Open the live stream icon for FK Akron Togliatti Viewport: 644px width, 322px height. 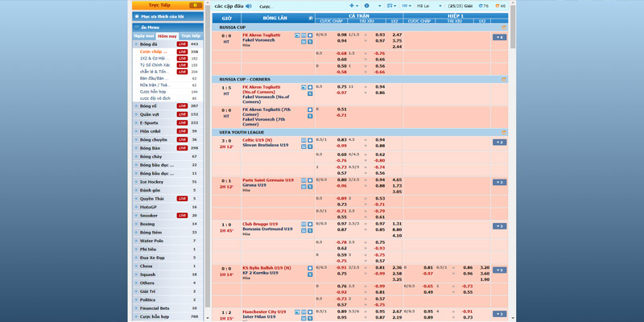click(x=297, y=35)
